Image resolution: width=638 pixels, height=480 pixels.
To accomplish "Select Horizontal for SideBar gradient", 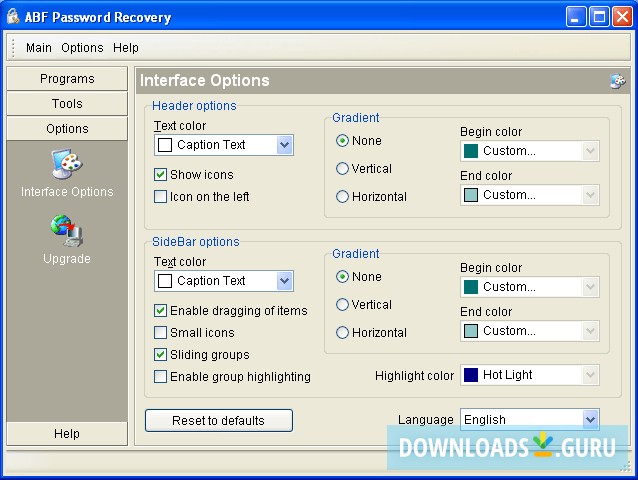I will click(x=342, y=332).
